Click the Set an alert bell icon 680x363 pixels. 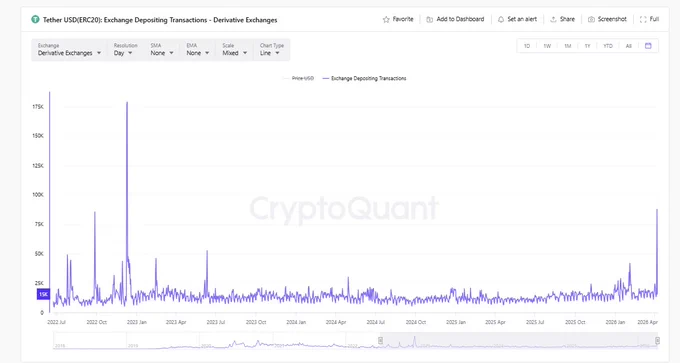point(501,20)
